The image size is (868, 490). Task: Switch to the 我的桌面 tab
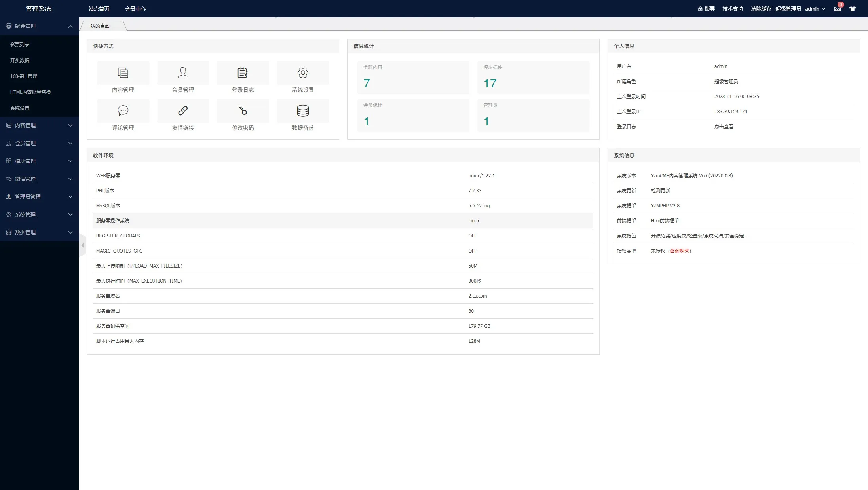click(100, 26)
